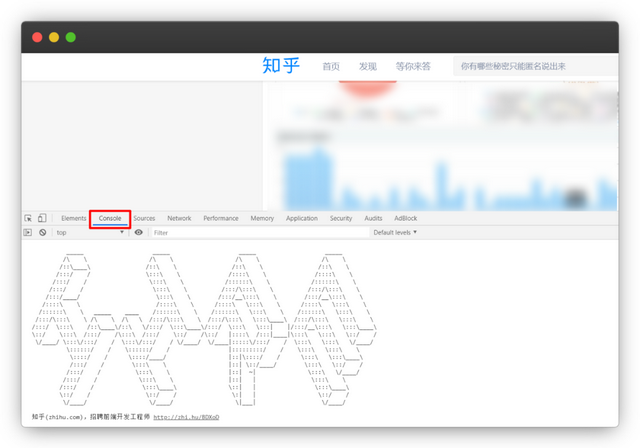Select the Console tab

tap(110, 218)
